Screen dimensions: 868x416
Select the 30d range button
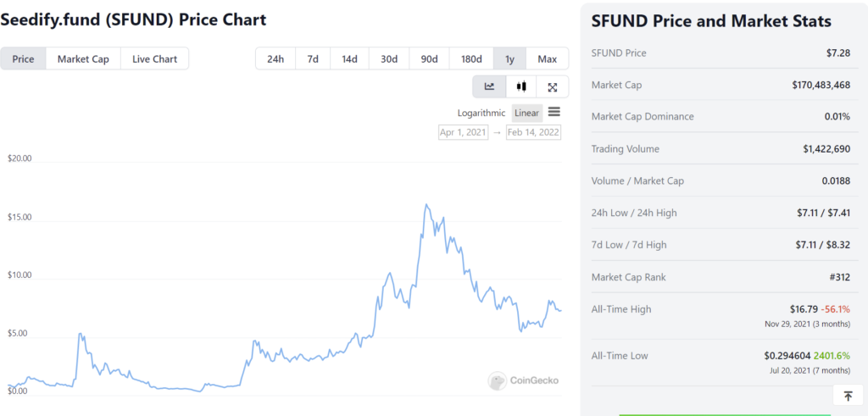coord(389,58)
